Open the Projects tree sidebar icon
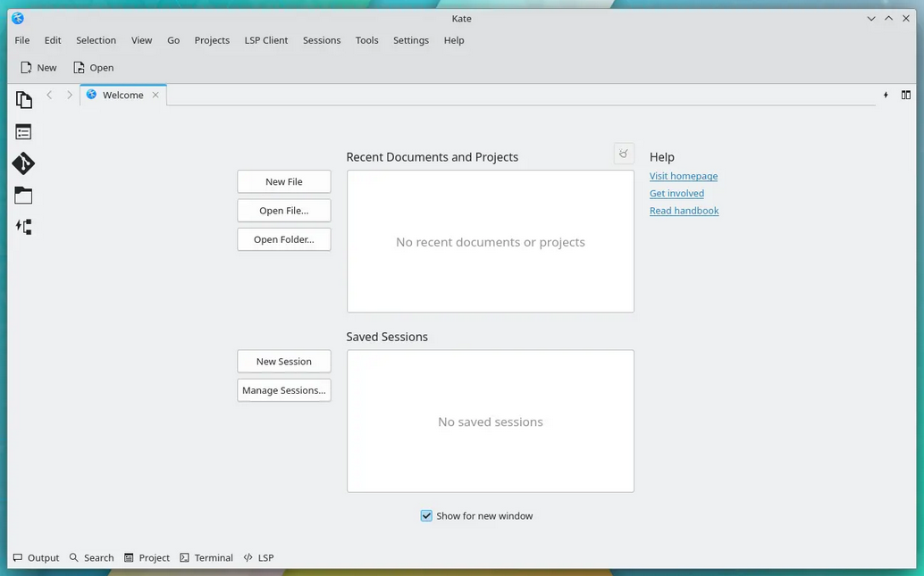 [x=23, y=227]
